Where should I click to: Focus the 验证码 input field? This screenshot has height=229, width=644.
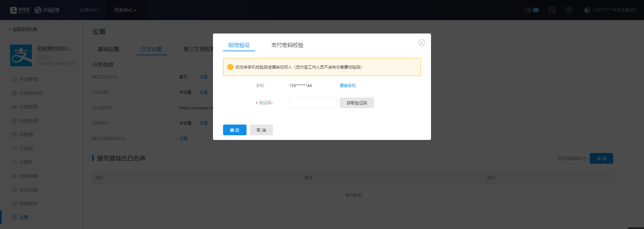click(313, 103)
